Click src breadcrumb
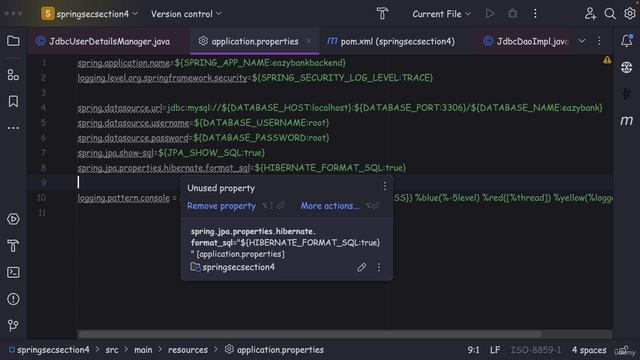The height and width of the screenshot is (360, 640). click(111, 350)
